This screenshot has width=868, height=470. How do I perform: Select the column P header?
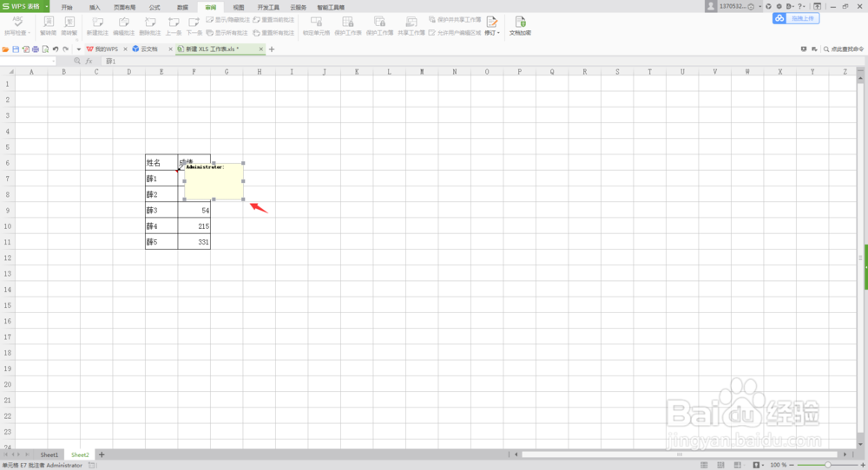pyautogui.click(x=519, y=72)
